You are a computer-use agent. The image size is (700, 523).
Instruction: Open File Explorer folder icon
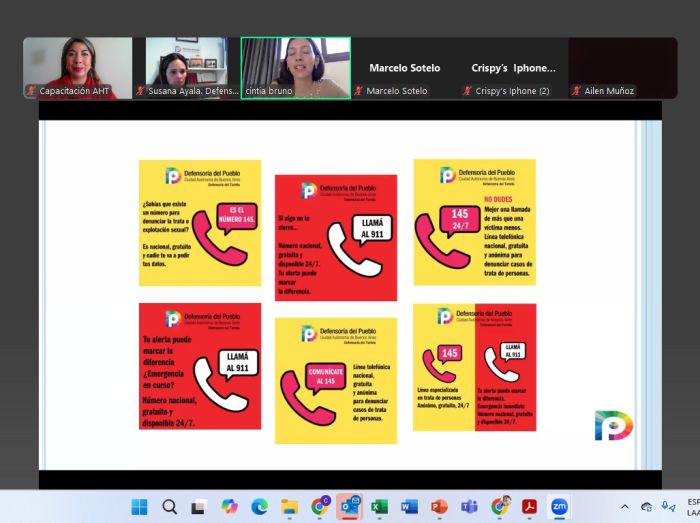[x=289, y=506]
